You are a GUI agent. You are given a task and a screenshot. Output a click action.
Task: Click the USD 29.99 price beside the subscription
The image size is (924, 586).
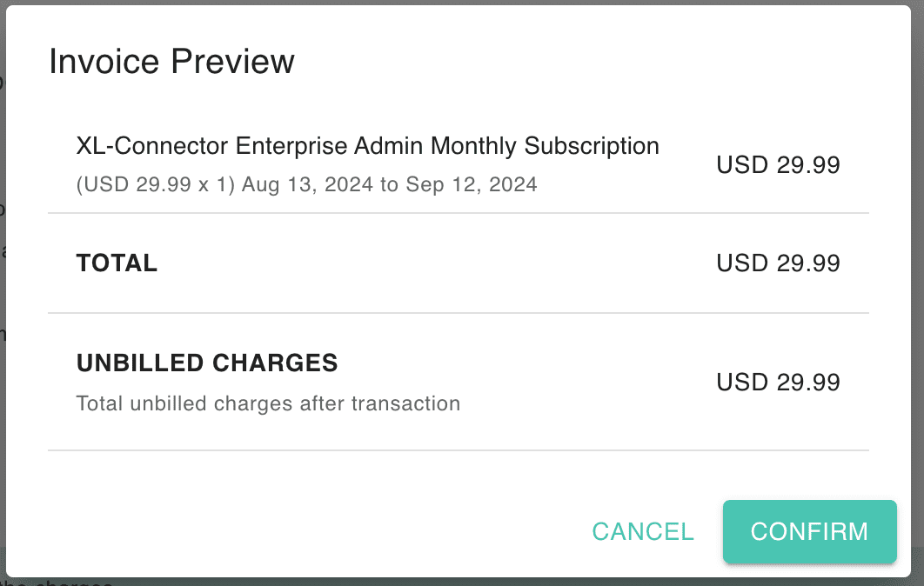777,164
